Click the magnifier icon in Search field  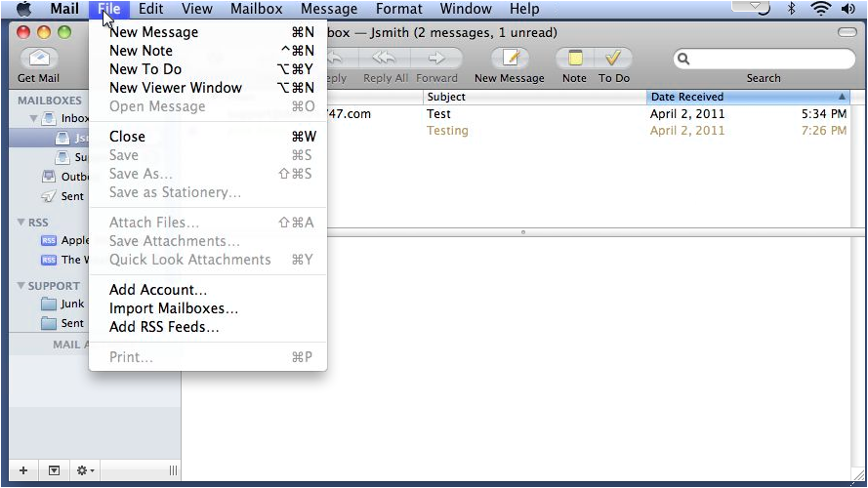[683, 59]
